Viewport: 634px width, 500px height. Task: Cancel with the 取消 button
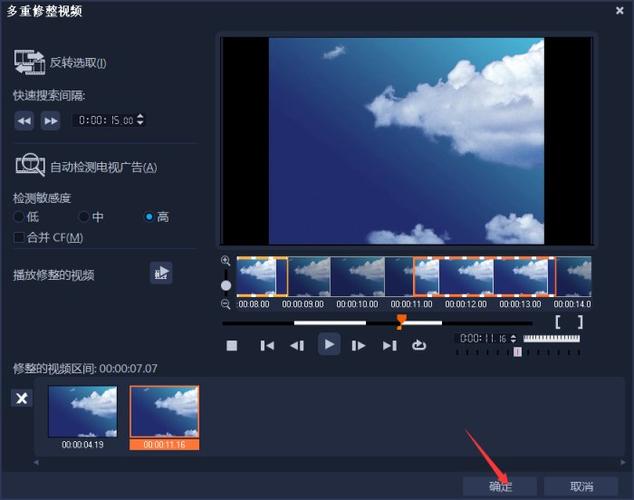(581, 486)
